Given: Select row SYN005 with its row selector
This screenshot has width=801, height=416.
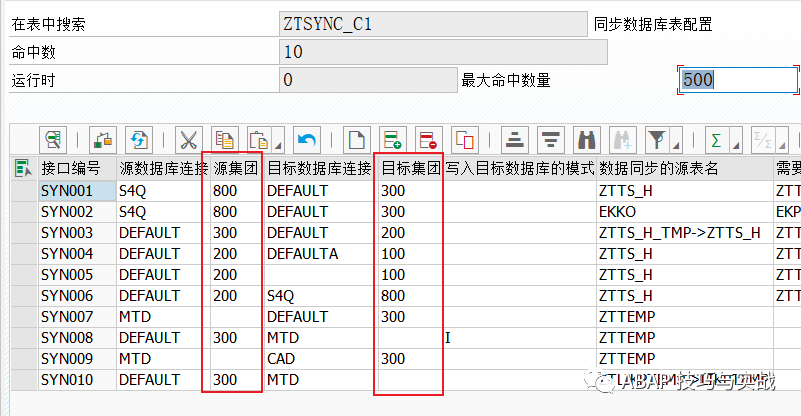Looking at the screenshot, I should click(x=24, y=274).
